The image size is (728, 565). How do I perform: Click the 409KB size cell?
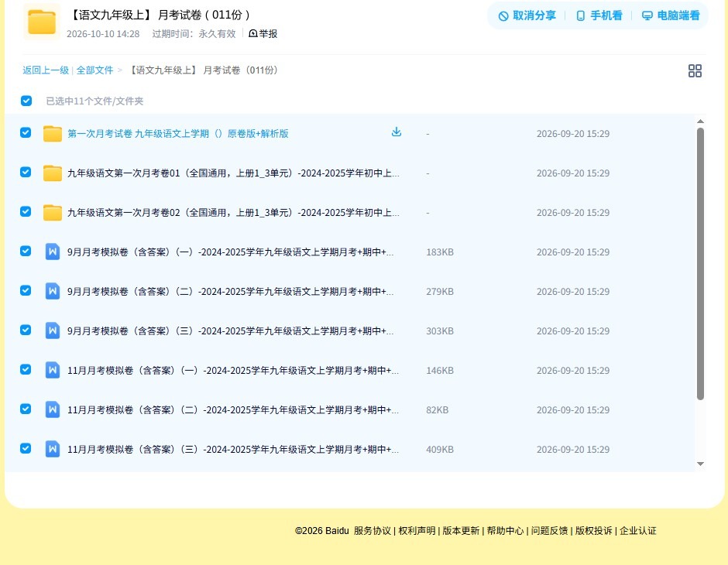(x=440, y=449)
